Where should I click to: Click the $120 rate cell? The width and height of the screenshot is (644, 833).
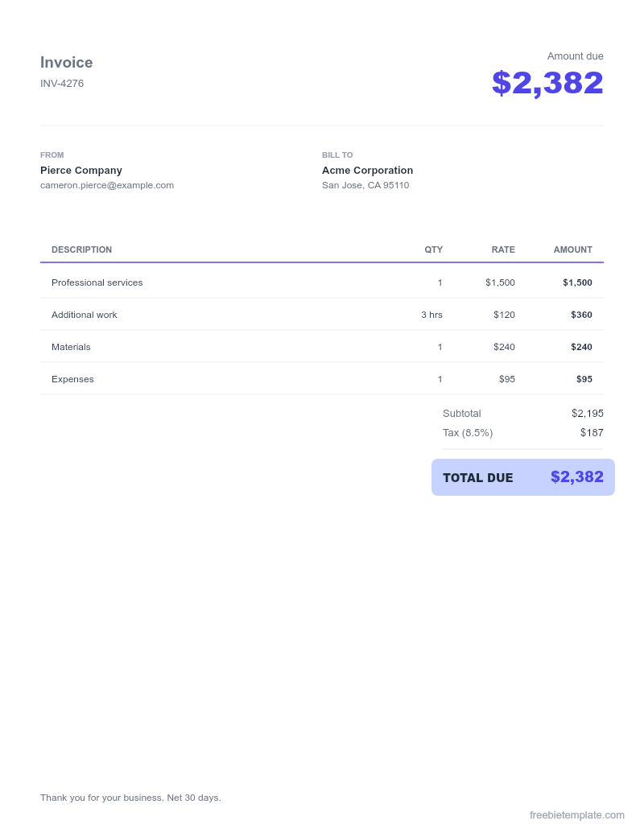(504, 315)
